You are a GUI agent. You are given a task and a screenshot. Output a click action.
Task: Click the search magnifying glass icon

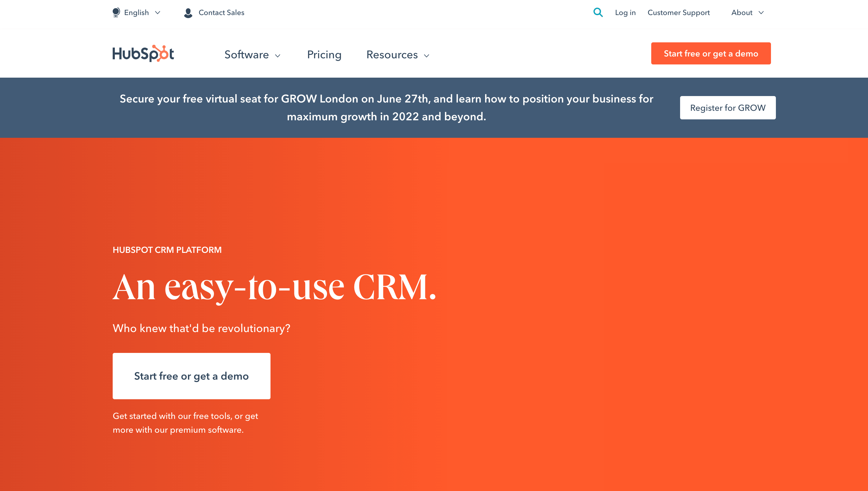(x=598, y=13)
